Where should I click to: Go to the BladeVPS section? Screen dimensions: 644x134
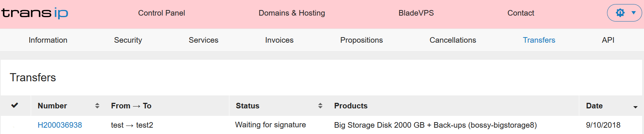416,13
